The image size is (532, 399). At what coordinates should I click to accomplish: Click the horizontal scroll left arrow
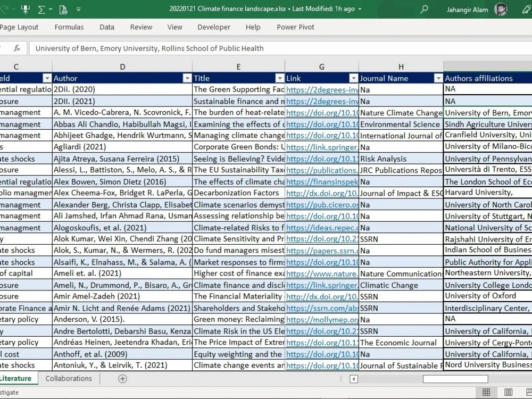point(354,379)
